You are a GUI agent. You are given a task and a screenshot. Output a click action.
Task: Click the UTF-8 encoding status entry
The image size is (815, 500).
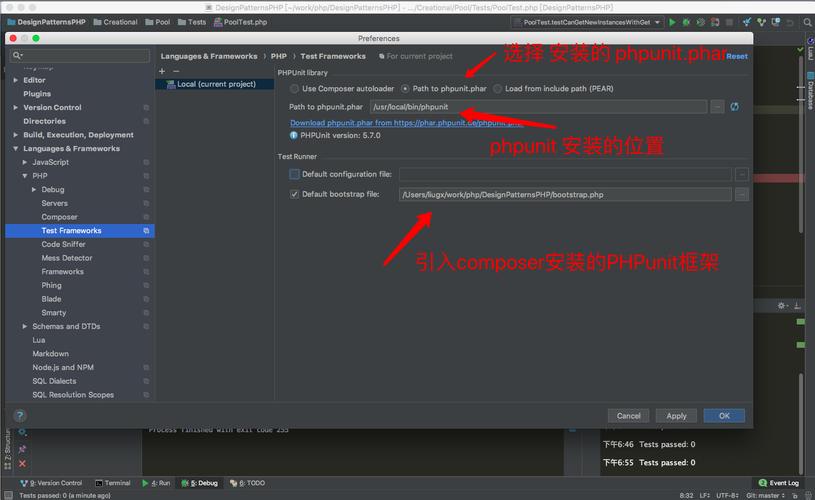(727, 495)
